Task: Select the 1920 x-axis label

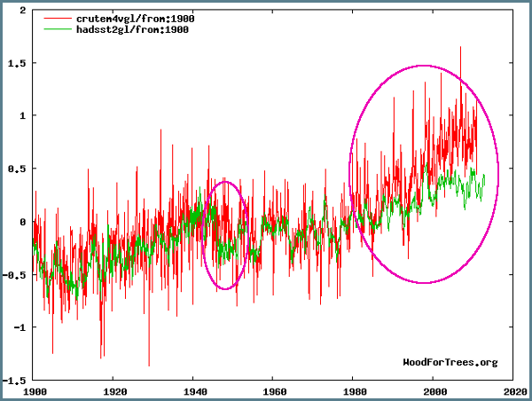Action: coord(113,390)
